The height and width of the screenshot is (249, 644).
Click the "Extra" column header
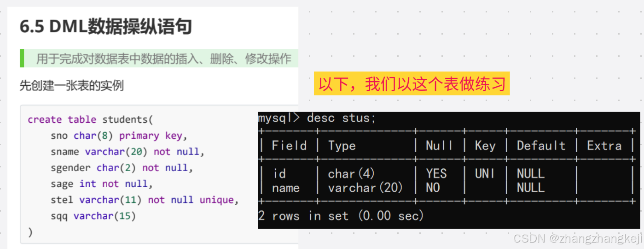click(x=604, y=146)
